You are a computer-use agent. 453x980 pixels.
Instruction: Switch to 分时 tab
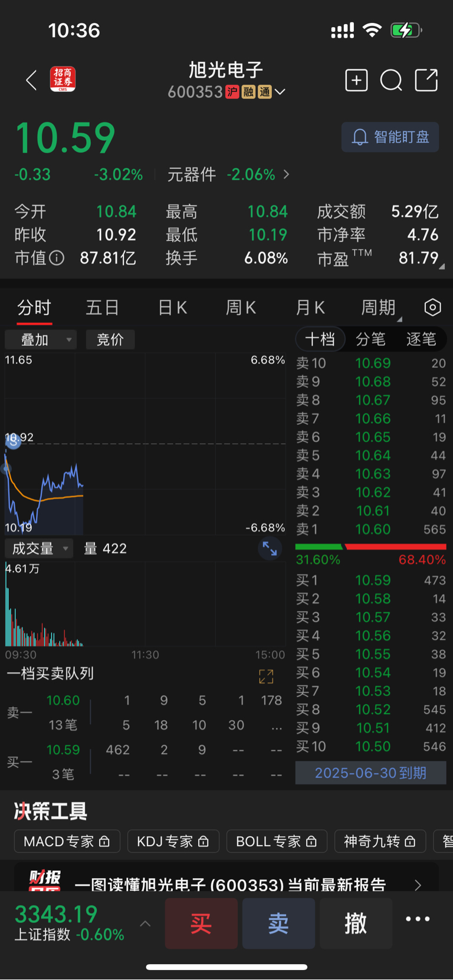(x=34, y=308)
